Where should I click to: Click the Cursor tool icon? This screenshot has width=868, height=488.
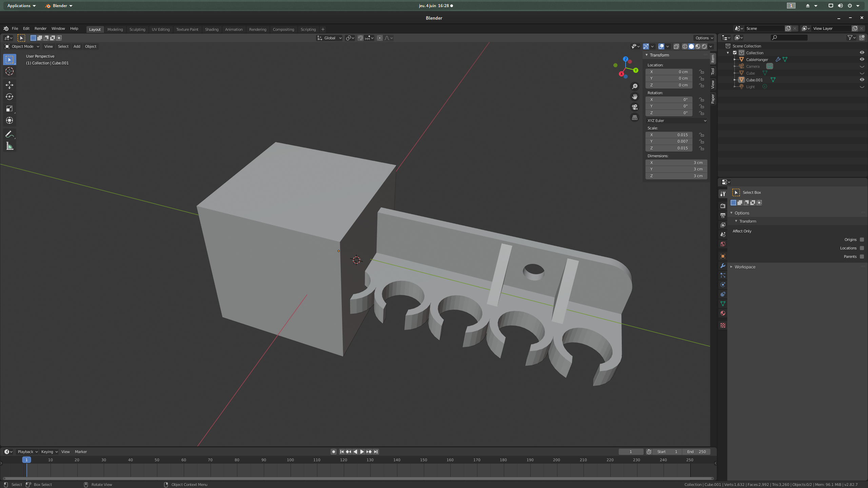pos(9,71)
